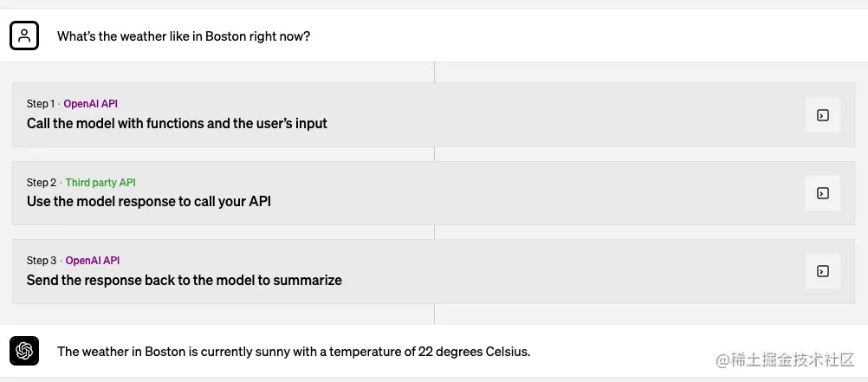This screenshot has height=382, width=868.
Task: Click the connector line between Step 1 and Step 2
Action: [434, 154]
